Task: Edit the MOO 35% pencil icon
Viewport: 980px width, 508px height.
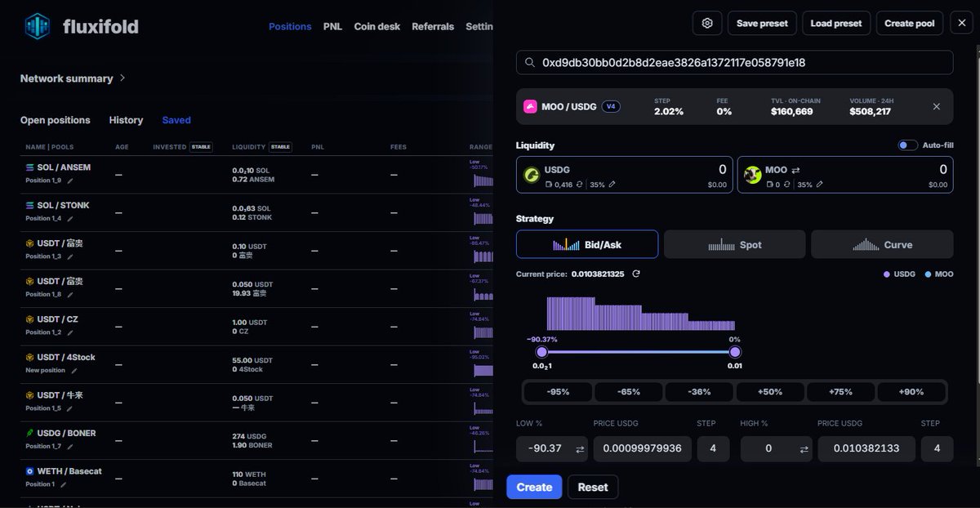Action: 820,185
